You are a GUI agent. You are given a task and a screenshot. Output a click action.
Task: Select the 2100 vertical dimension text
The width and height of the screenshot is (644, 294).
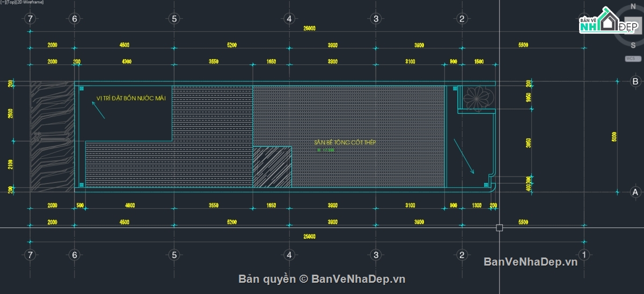click(11, 164)
